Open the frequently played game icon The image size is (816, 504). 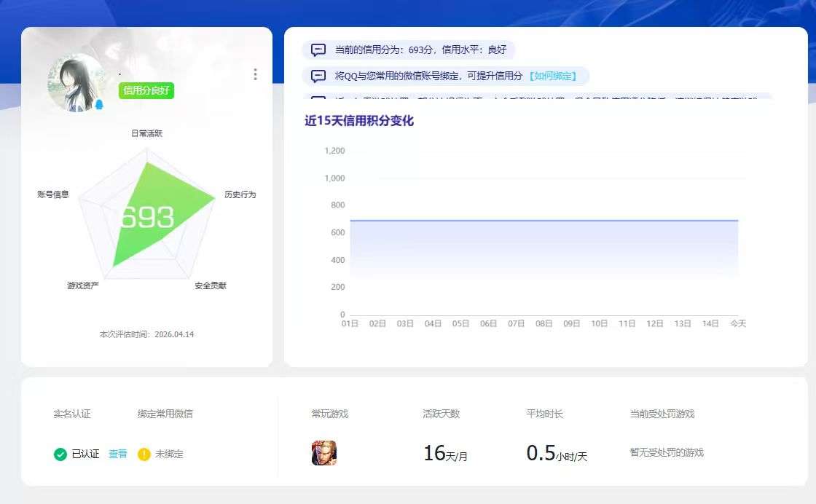(323, 452)
